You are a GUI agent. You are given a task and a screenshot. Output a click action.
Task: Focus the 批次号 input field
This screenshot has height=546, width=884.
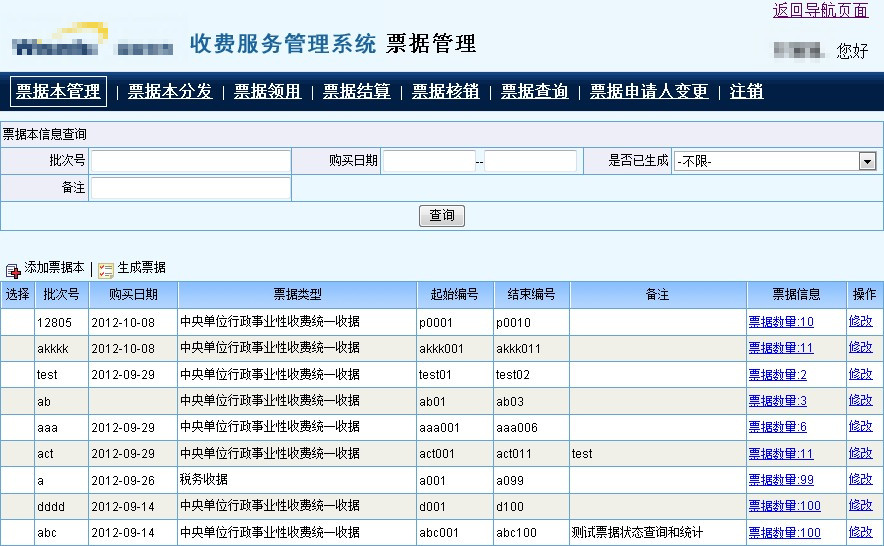[190, 161]
